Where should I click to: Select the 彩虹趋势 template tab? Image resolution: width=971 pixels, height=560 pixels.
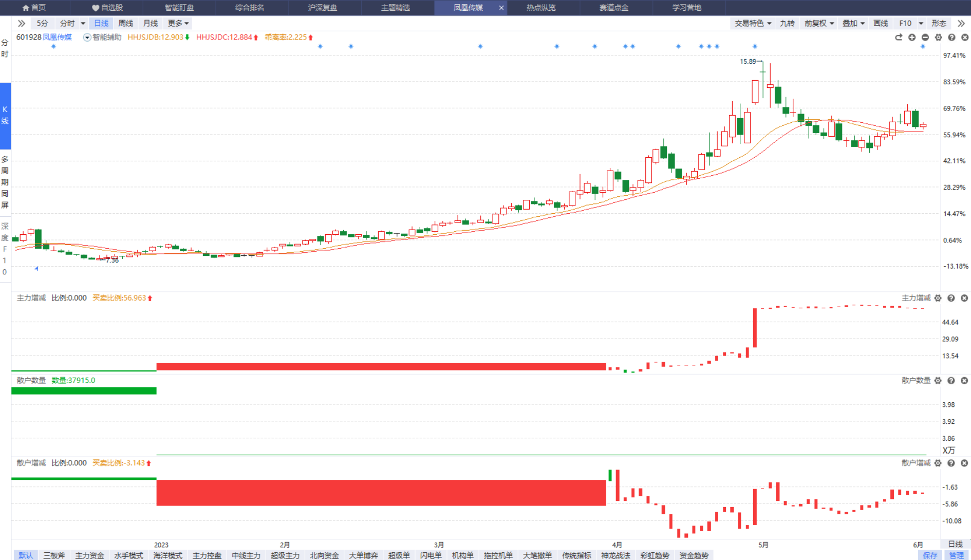[x=655, y=555]
